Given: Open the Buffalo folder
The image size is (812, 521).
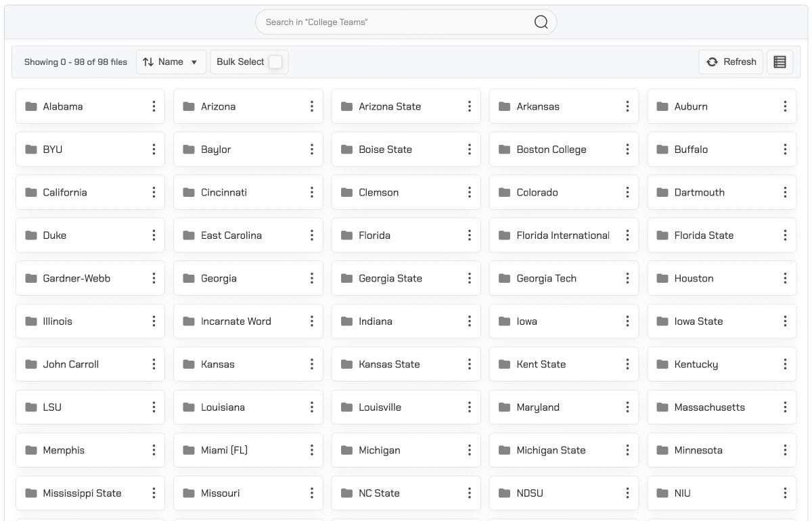Looking at the screenshot, I should pyautogui.click(x=722, y=150).
